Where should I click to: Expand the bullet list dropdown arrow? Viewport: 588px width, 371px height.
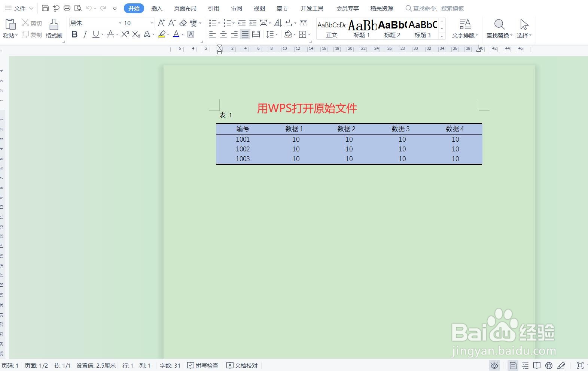219,23
